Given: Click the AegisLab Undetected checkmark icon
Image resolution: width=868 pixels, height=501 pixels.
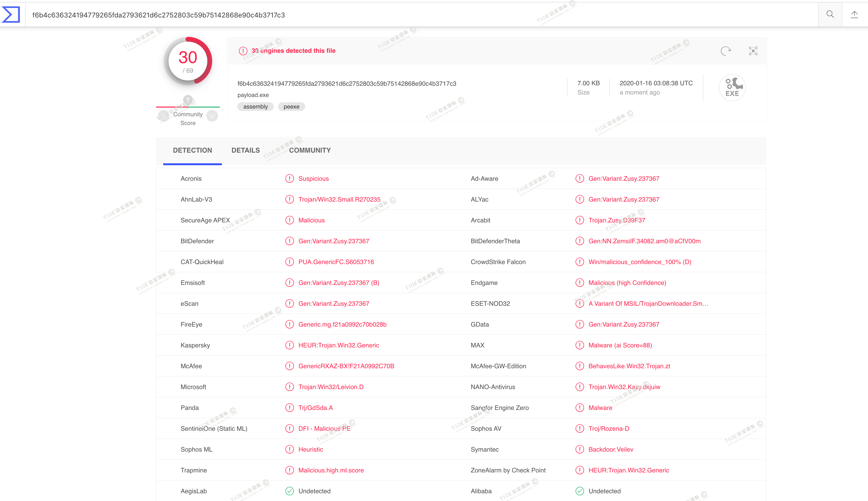Looking at the screenshot, I should click(290, 491).
